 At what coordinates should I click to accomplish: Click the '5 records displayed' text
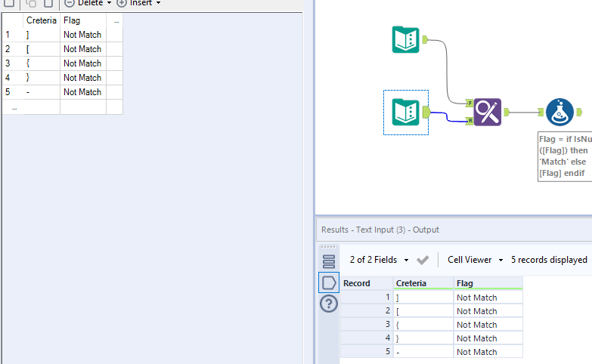tap(549, 260)
